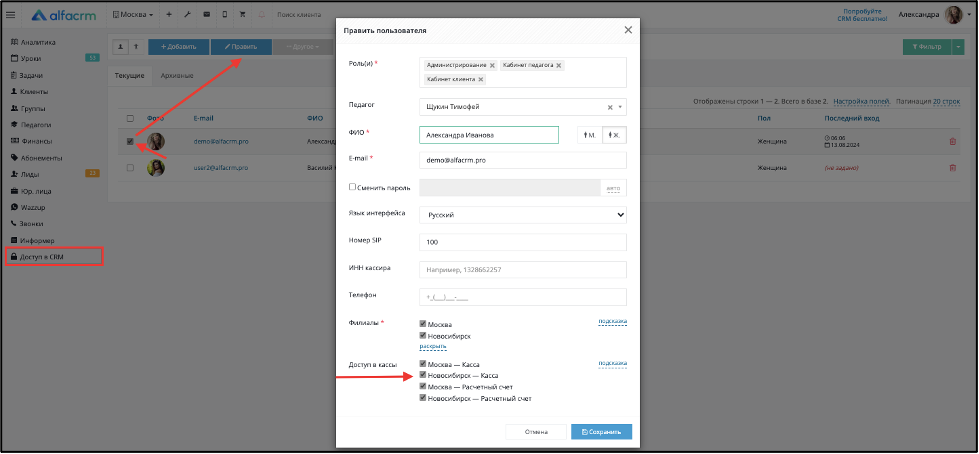Remove the Администрирование role tag
The width and height of the screenshot is (979, 454).
[493, 66]
